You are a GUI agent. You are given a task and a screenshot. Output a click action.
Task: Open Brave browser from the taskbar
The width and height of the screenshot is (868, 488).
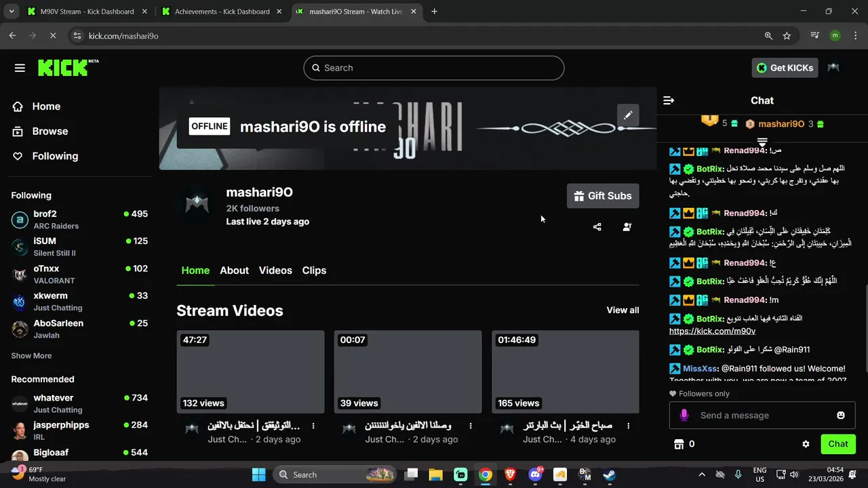(510, 474)
